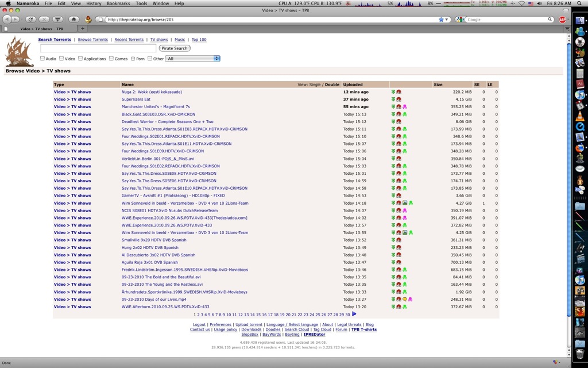Image resolution: width=588 pixels, height=368 pixels.
Task: Tick the Porn category checkbox
Action: tap(133, 58)
